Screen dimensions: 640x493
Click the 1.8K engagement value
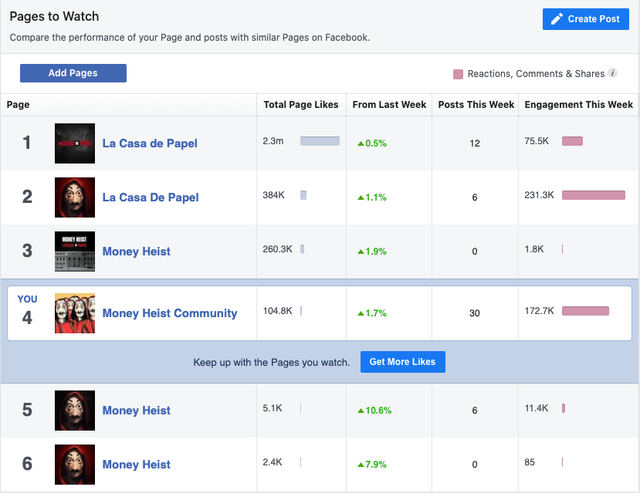click(x=534, y=249)
